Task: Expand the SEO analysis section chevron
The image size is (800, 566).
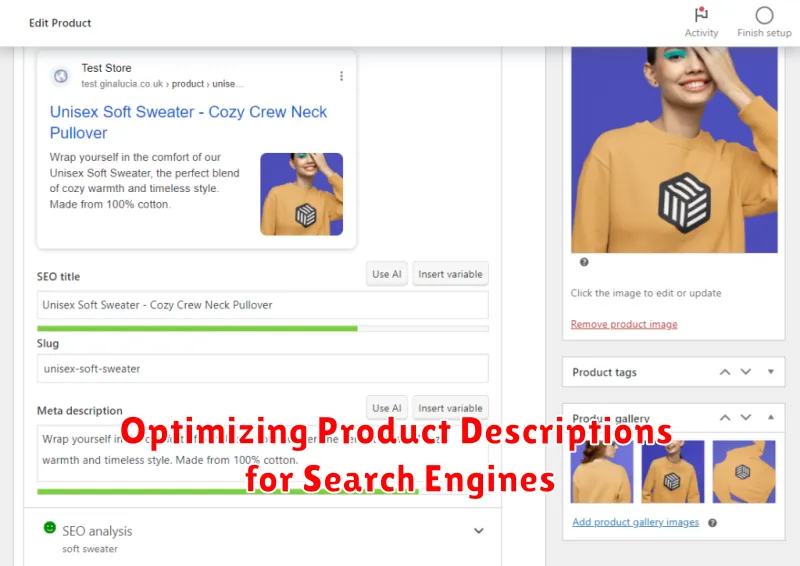Action: [479, 531]
